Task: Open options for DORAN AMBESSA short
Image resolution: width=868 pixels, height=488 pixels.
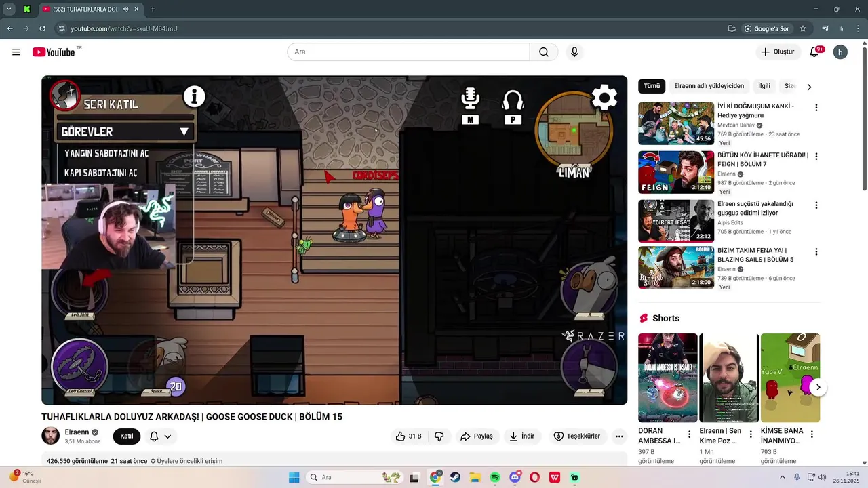Action: click(x=689, y=434)
